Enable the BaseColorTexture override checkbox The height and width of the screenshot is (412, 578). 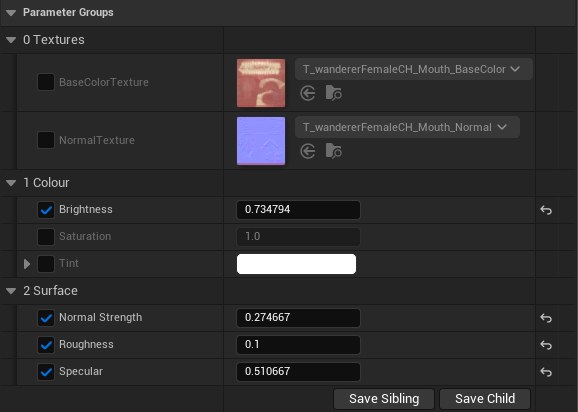(x=46, y=82)
